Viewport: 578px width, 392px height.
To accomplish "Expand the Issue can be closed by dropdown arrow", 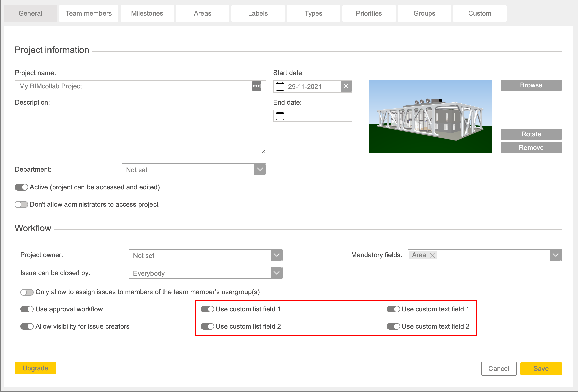I will [x=277, y=273].
